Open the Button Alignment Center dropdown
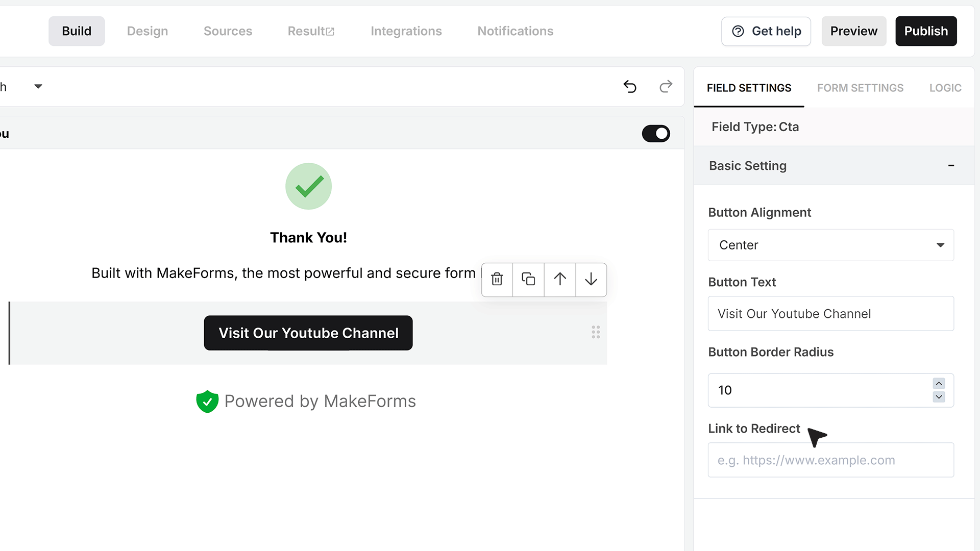This screenshot has height=551, width=980. pyautogui.click(x=830, y=245)
